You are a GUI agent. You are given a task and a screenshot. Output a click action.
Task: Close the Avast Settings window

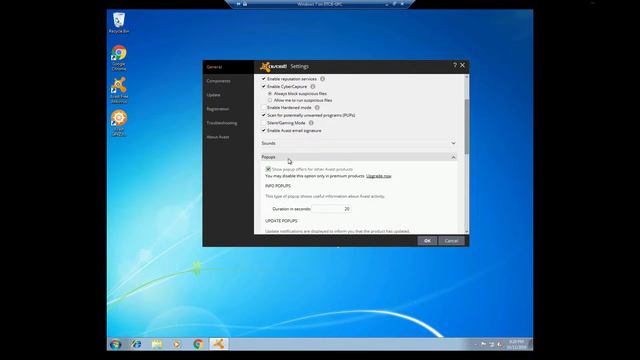coord(462,65)
